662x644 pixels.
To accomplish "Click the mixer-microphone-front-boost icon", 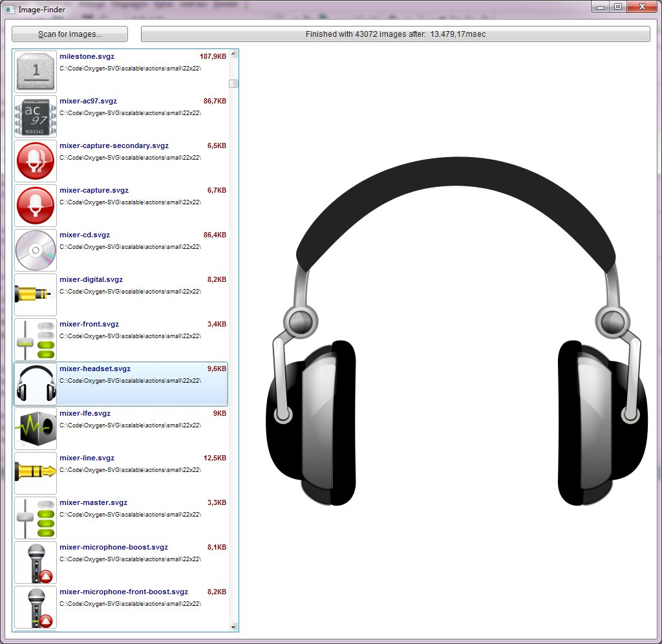I will [35, 606].
